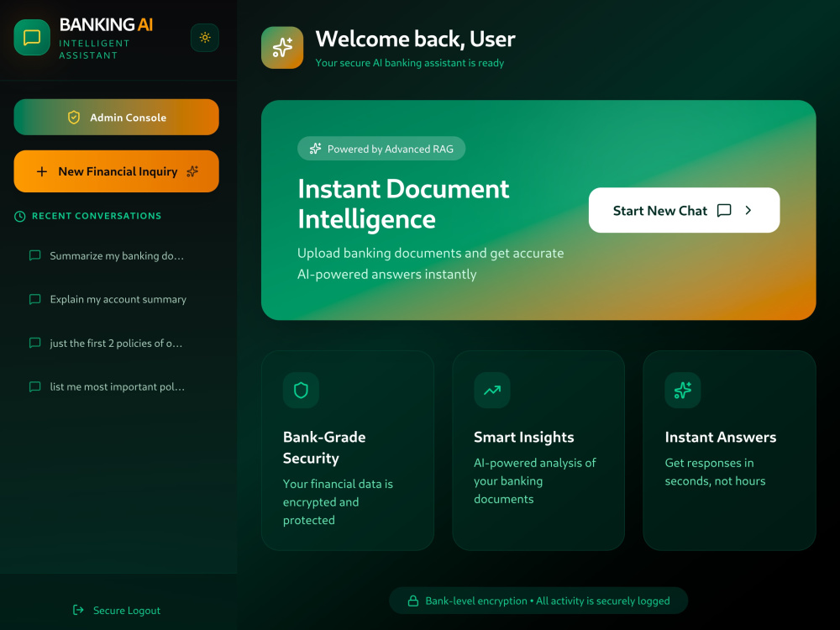Click sparkle icon in Advanced RAG badge
This screenshot has height=630, width=840.
(x=316, y=149)
